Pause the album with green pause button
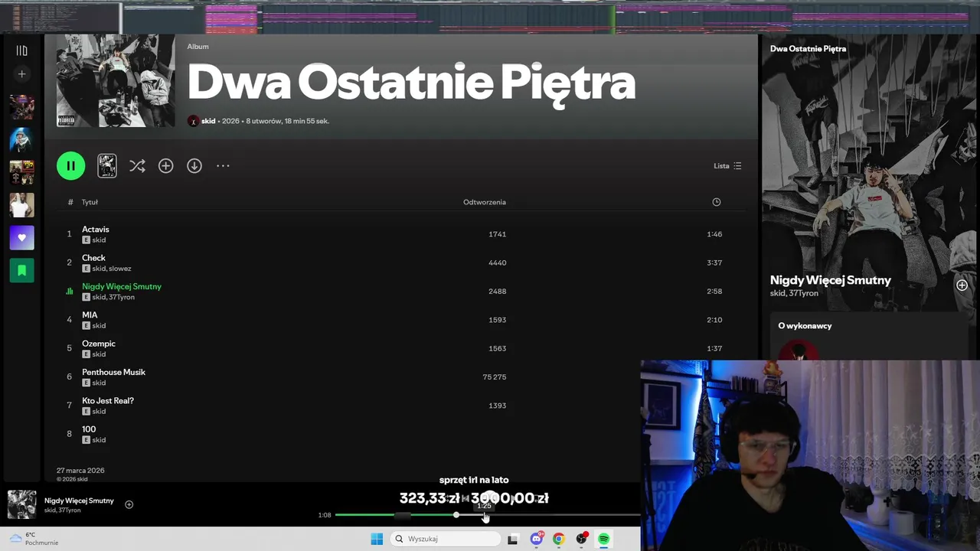This screenshot has width=980, height=551. coord(70,165)
